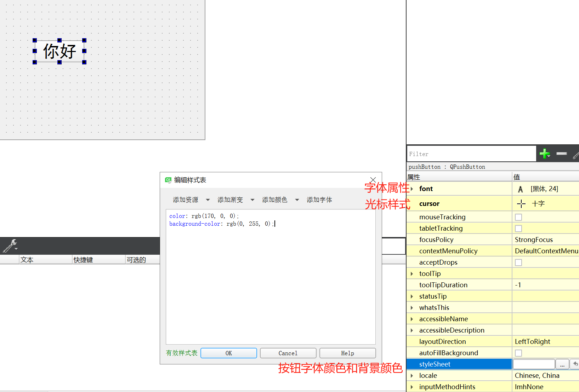This screenshot has width=579, height=392.
Task: Click inside the style sheet text editor
Action: click(271, 277)
